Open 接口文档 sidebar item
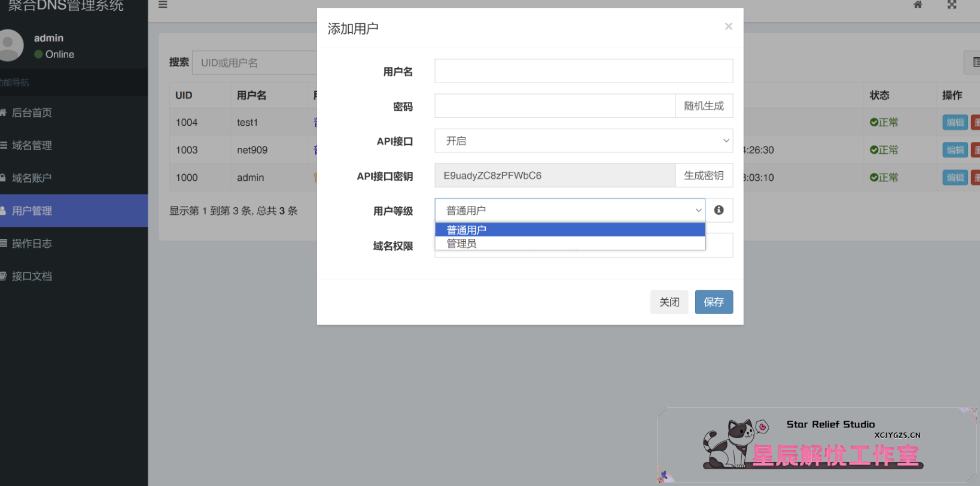This screenshot has height=486, width=980. pos(32,276)
